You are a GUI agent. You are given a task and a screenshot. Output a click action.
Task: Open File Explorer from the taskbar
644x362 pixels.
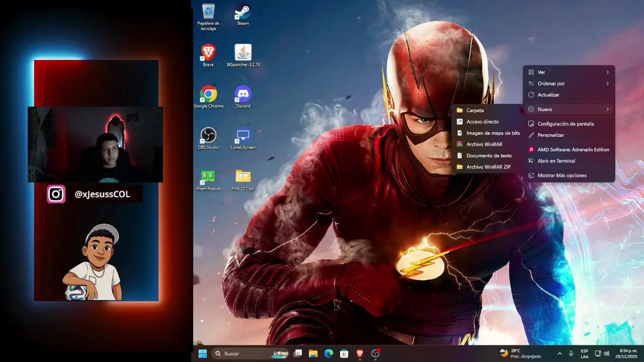[313, 353]
